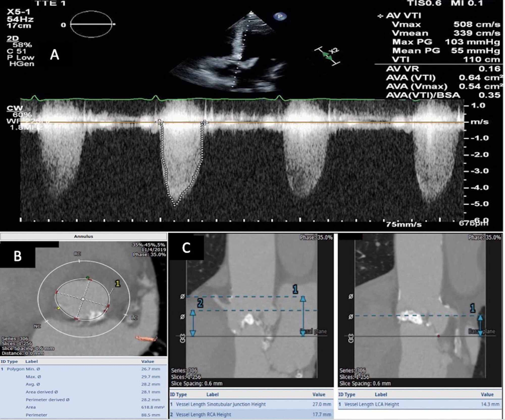Click the X2 measurement caliper icon
Screen dimensions: 505x420
(x=326, y=54)
